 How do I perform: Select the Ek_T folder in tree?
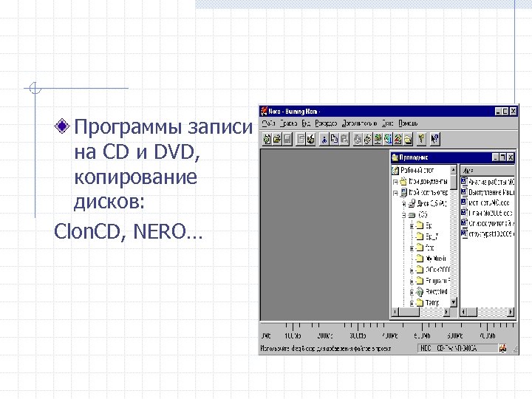[x=432, y=236]
